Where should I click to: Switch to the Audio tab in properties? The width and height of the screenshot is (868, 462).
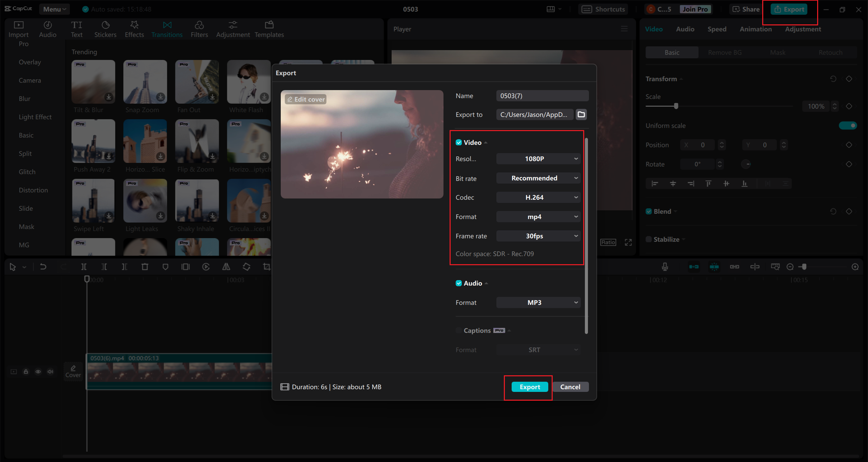684,29
